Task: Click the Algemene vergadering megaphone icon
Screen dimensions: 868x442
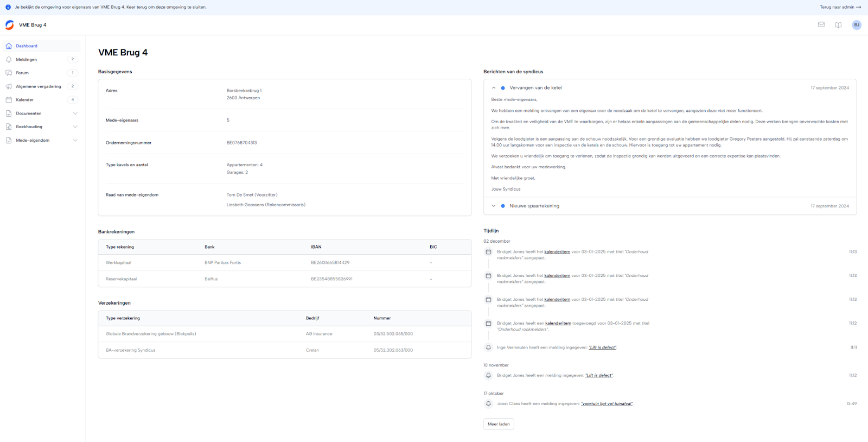Action: pos(9,86)
